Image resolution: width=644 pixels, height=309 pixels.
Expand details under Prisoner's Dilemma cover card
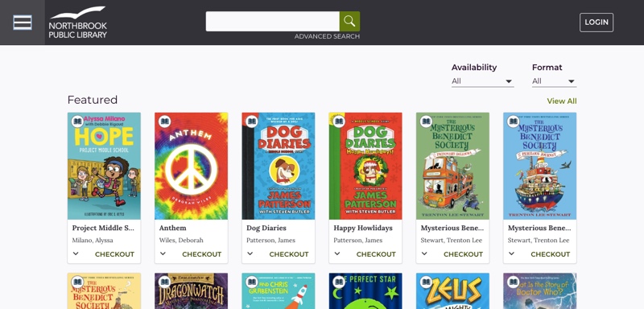click(x=424, y=253)
